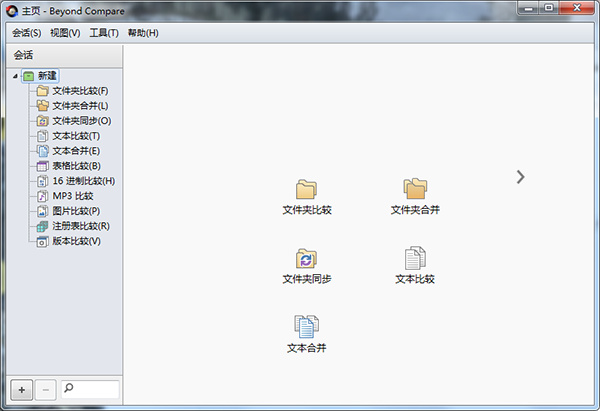Maximize the Beyond Compare window

pos(549,8)
